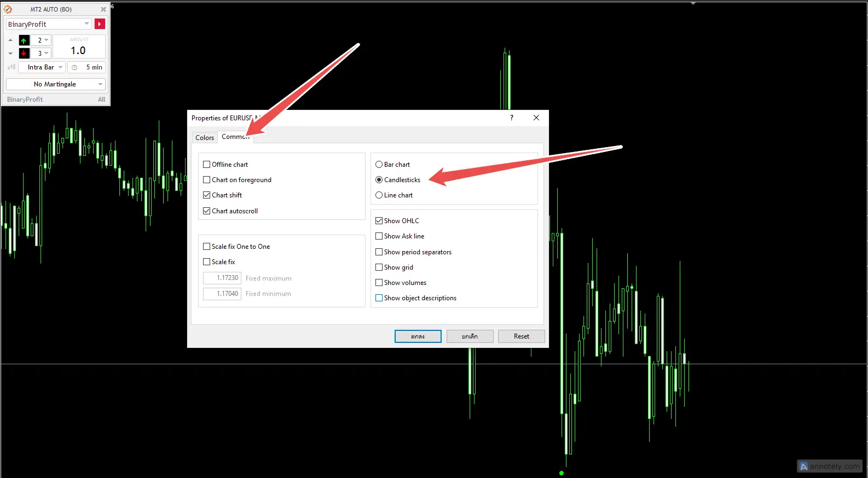This screenshot has width=868, height=478.
Task: Select Bar chart radio button
Action: point(379,165)
